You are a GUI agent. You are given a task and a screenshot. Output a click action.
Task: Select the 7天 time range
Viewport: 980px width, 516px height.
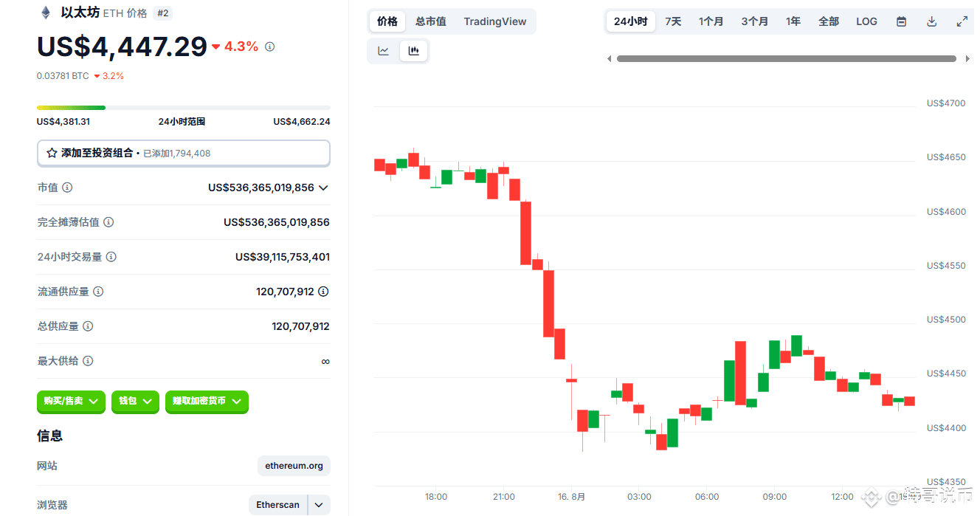(x=673, y=21)
